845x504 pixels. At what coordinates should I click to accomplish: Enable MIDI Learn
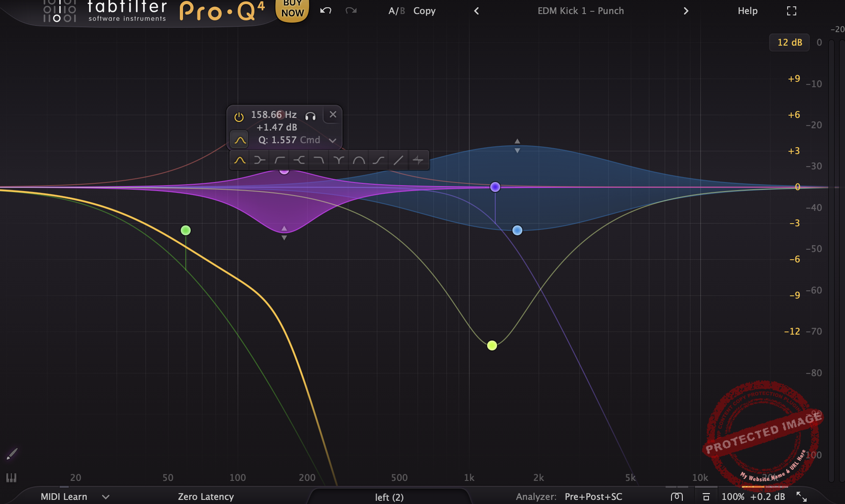click(64, 497)
